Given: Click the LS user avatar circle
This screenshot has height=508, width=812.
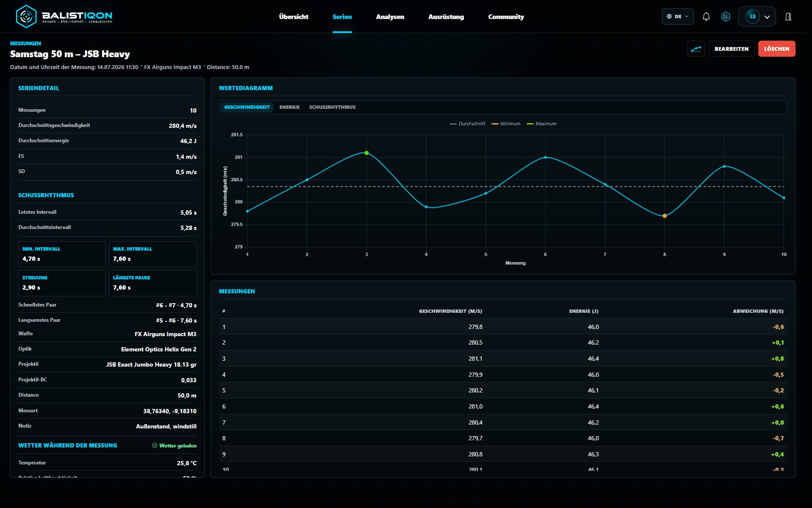Looking at the screenshot, I should (752, 17).
